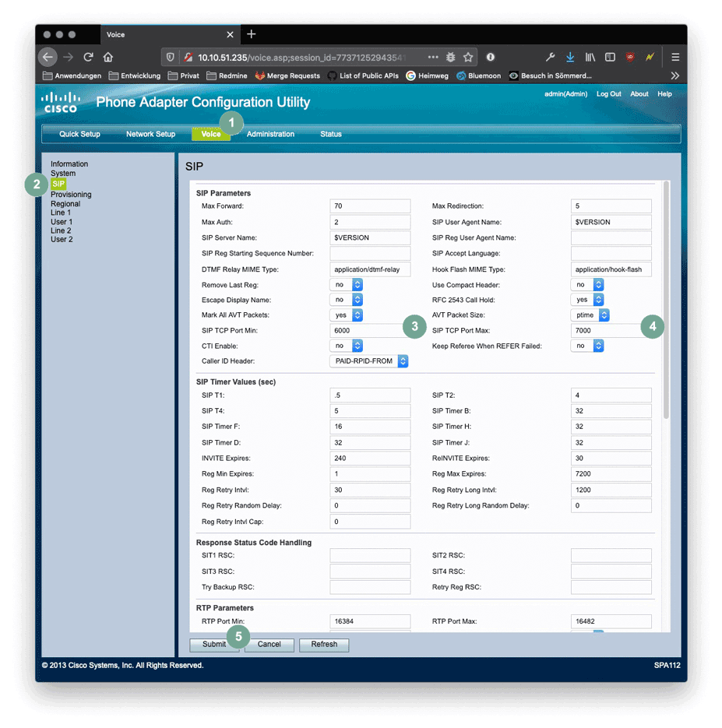Select the Voice tab
722x728 pixels.
[211, 134]
